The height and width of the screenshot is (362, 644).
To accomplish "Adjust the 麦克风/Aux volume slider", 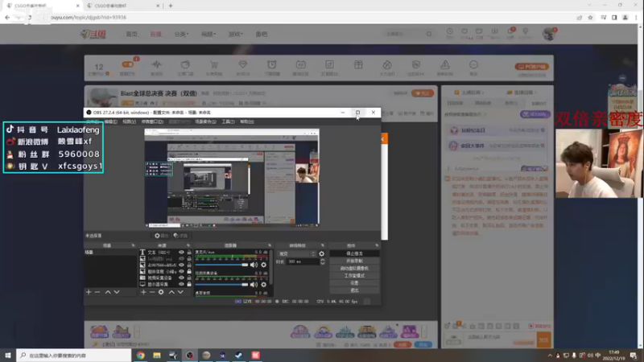I will tap(222, 265).
